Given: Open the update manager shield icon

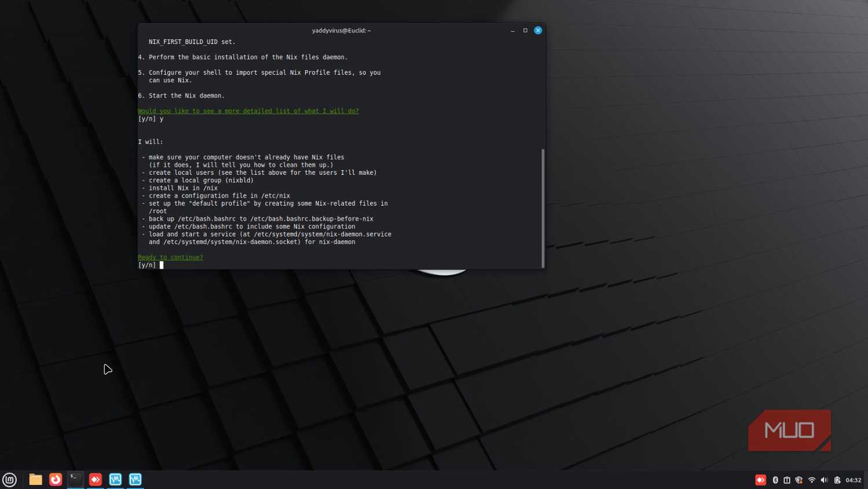Looking at the screenshot, I should [799, 480].
